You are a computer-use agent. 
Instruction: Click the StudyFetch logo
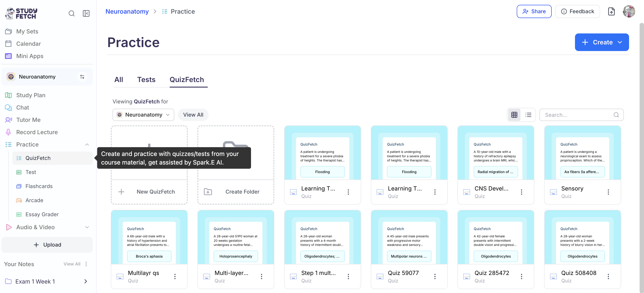click(x=21, y=13)
